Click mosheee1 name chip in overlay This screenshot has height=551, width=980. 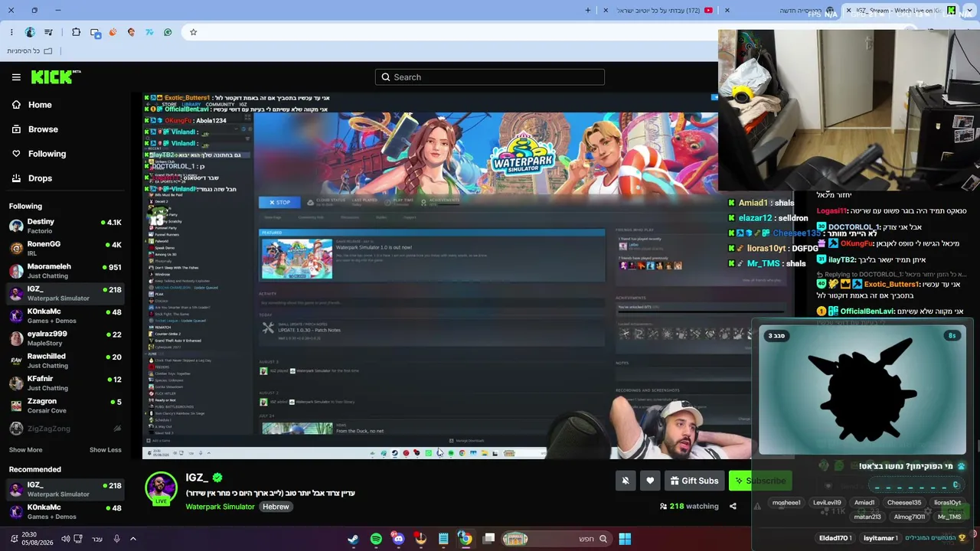click(786, 503)
